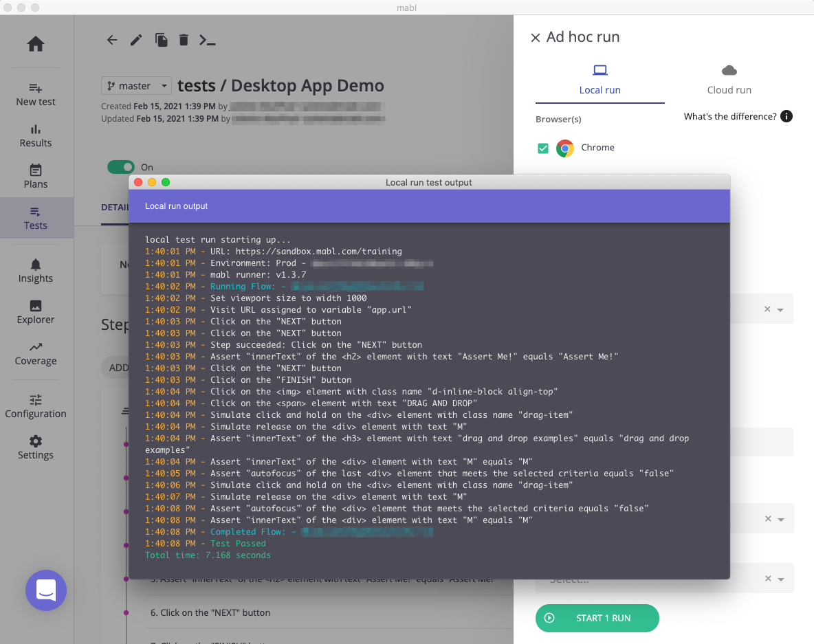814x644 pixels.
Task: Maximize the Local run test output window
Action: [166, 182]
